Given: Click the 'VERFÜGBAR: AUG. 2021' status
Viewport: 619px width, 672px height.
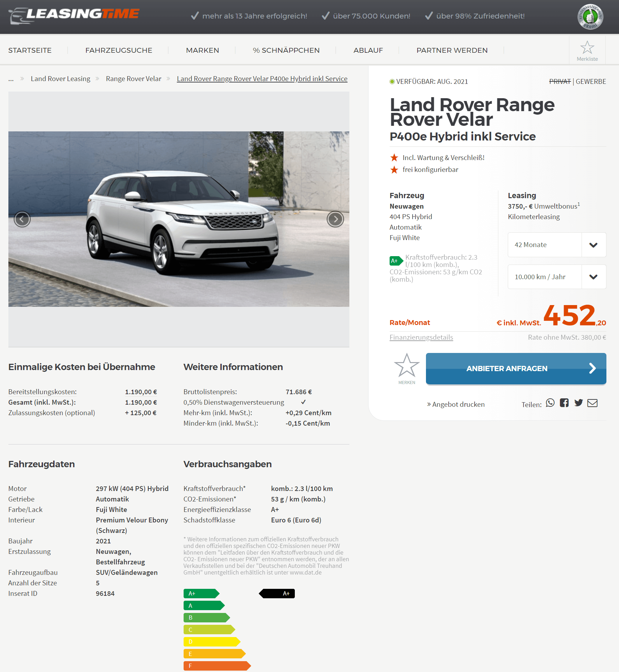Looking at the screenshot, I should (x=429, y=81).
